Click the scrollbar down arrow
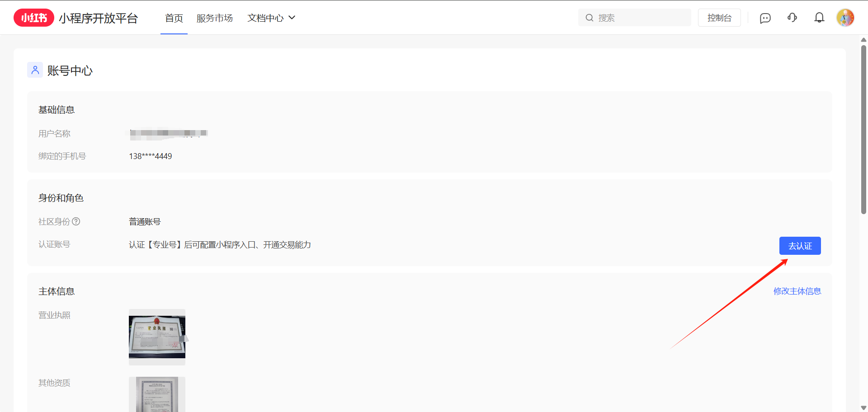The image size is (868, 412). 863,408
